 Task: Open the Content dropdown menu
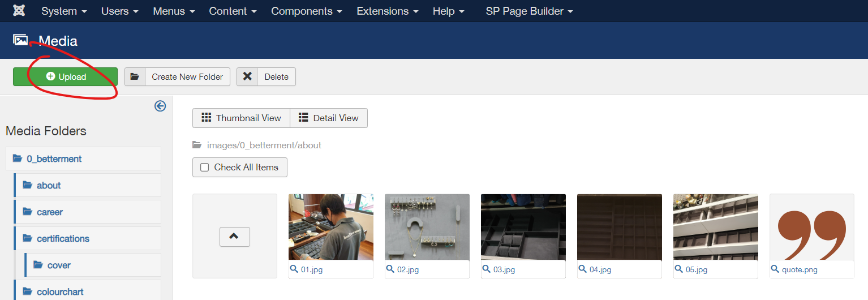(233, 11)
